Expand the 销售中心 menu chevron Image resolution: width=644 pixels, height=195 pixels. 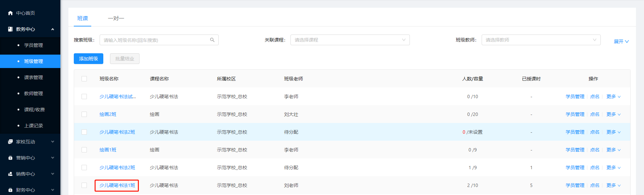(53, 174)
